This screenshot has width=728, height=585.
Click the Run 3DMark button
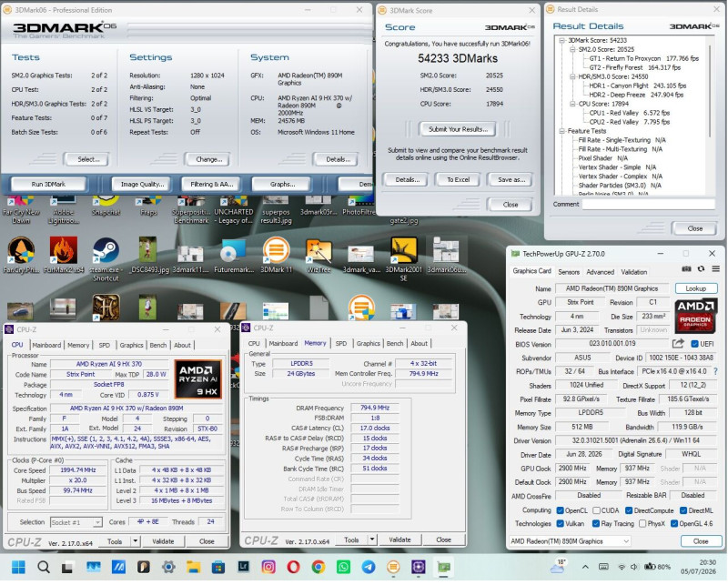click(48, 185)
